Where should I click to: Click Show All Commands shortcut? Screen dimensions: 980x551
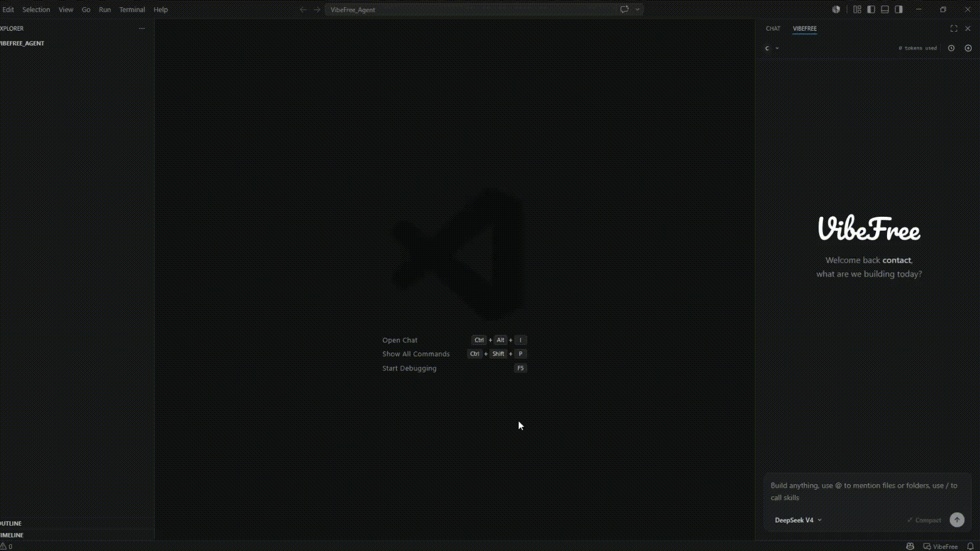pos(416,354)
